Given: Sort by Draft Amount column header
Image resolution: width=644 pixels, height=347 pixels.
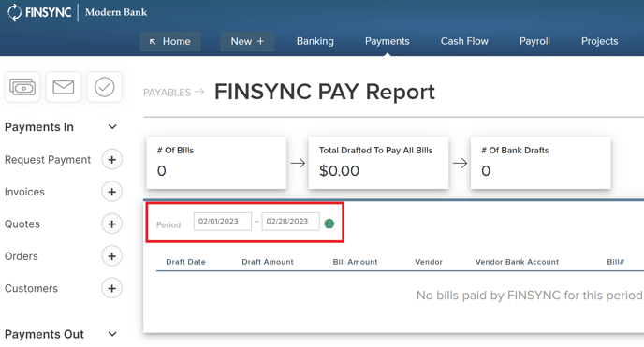Looking at the screenshot, I should point(268,262).
